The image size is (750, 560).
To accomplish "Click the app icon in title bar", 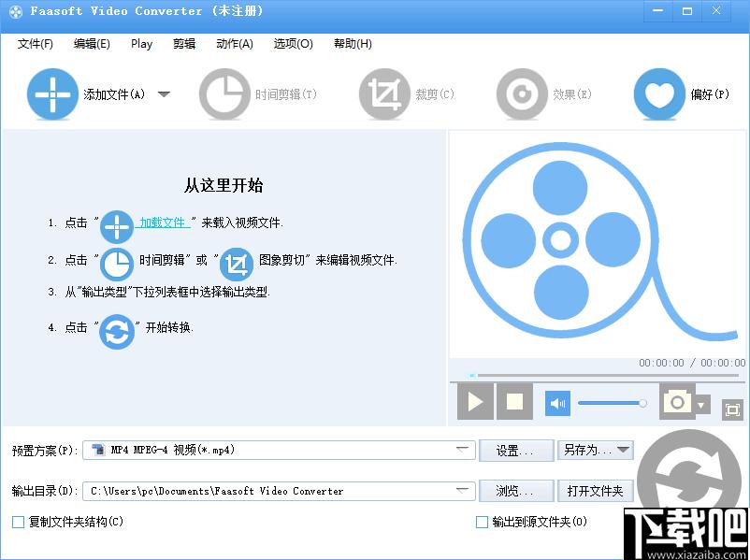I will click(x=15, y=11).
